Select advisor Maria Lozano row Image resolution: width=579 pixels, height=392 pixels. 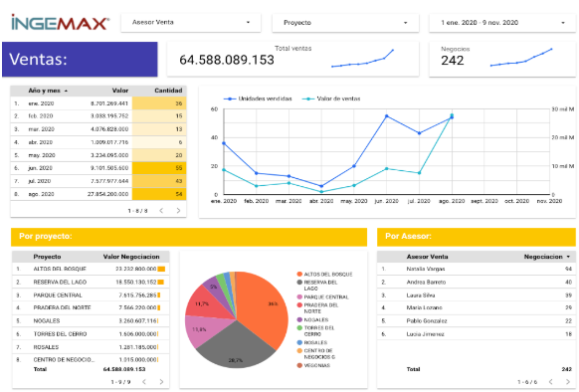tap(477, 307)
